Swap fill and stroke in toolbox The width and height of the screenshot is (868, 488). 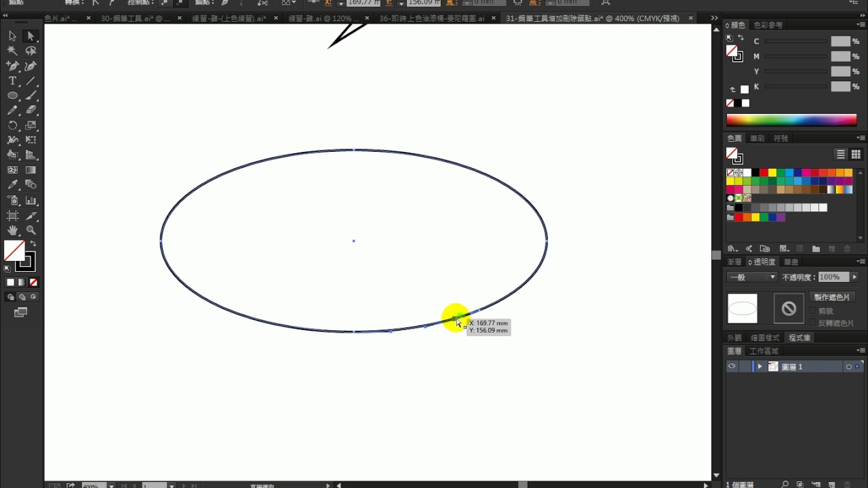click(33, 244)
